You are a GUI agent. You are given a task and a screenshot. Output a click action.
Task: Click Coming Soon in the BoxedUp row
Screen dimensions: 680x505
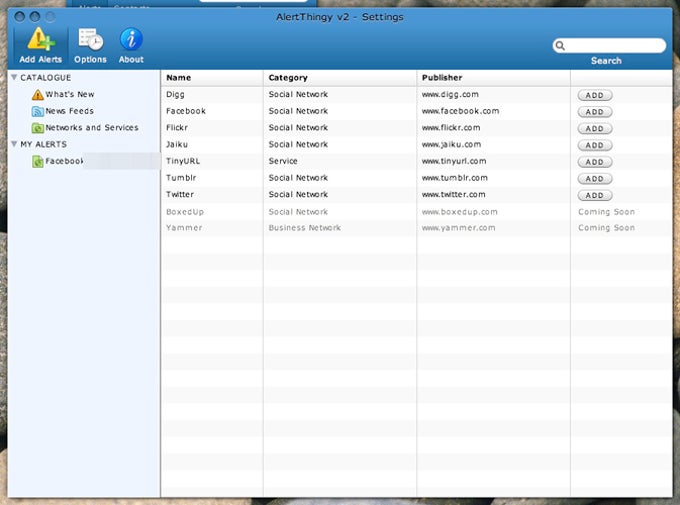point(606,212)
